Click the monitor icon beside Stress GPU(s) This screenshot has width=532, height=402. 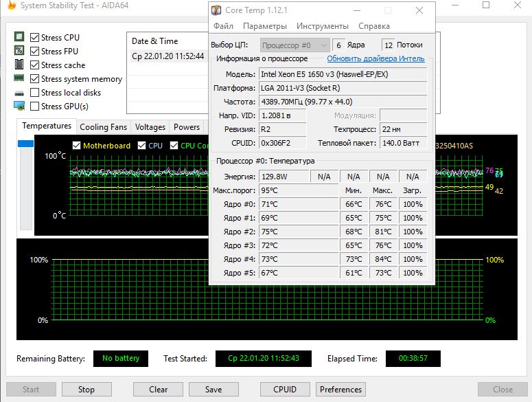pyautogui.click(x=19, y=106)
